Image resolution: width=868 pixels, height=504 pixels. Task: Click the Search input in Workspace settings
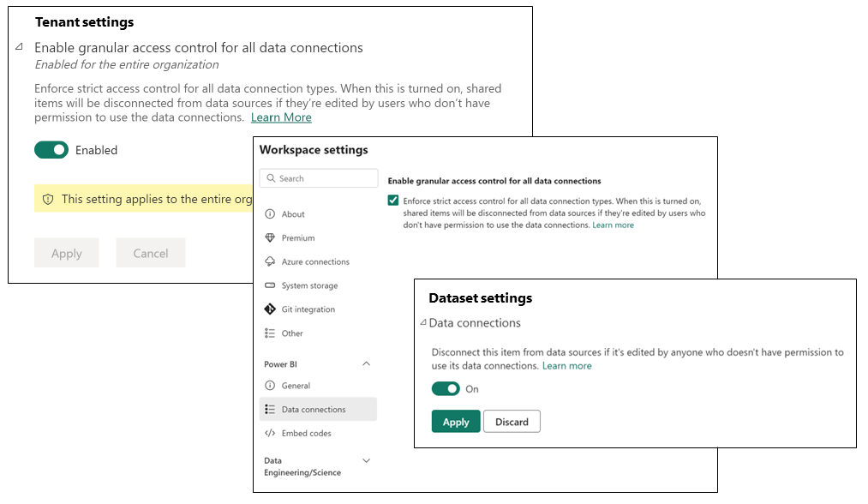coord(318,177)
